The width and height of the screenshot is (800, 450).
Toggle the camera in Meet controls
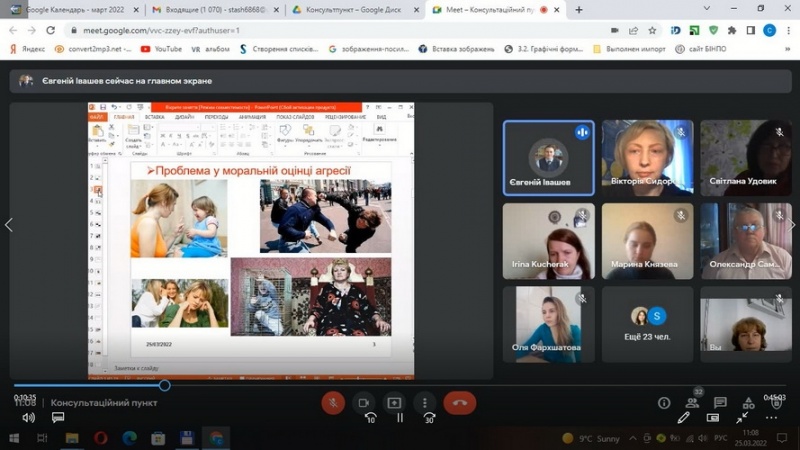pyautogui.click(x=364, y=402)
